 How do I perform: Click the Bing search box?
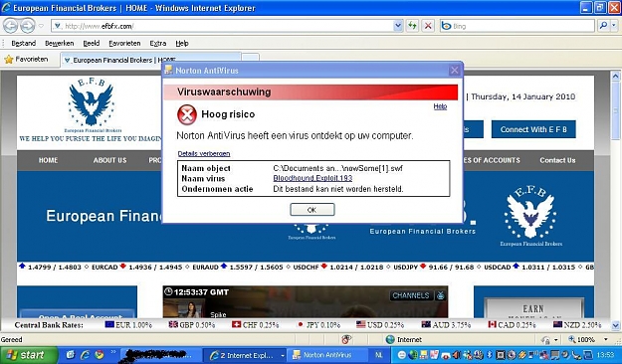click(518, 26)
